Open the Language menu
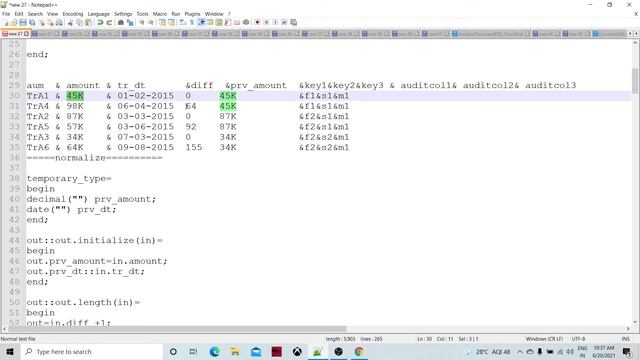 98,14
